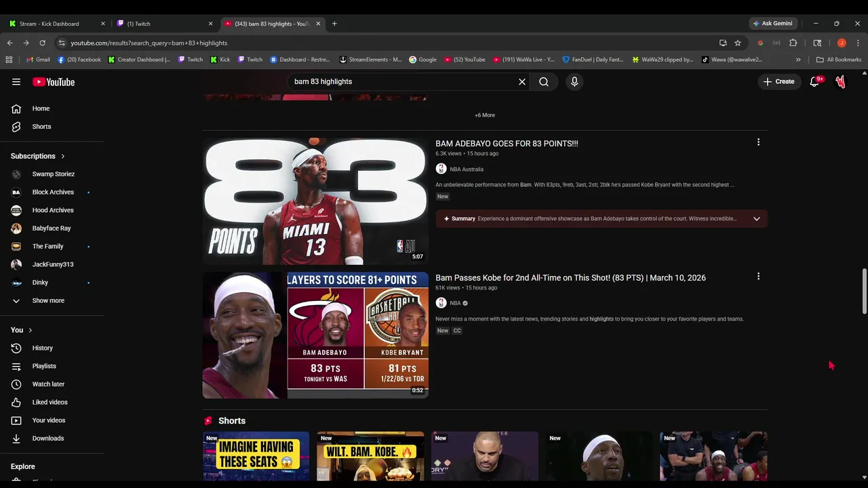Click the NBA Australia channel avatar
The width and height of the screenshot is (868, 488).
click(x=441, y=169)
